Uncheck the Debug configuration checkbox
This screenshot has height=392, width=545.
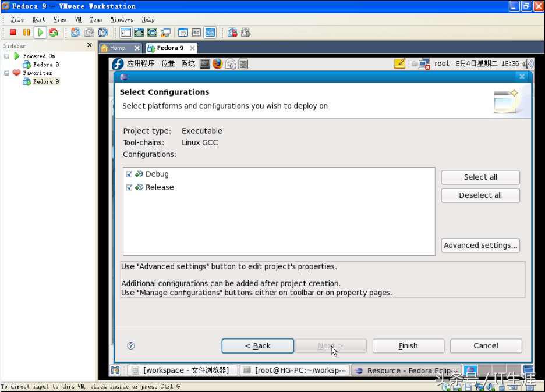point(129,174)
